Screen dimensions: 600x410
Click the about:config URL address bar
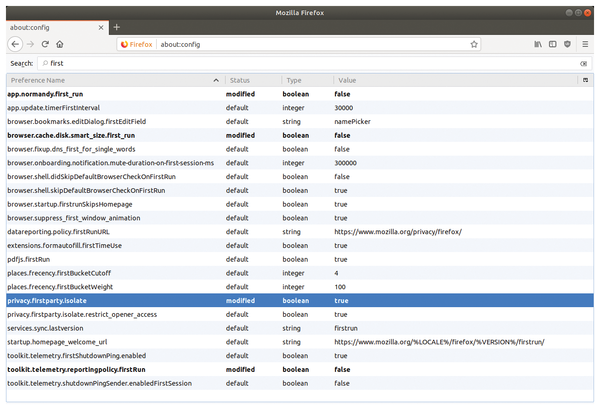pos(312,44)
